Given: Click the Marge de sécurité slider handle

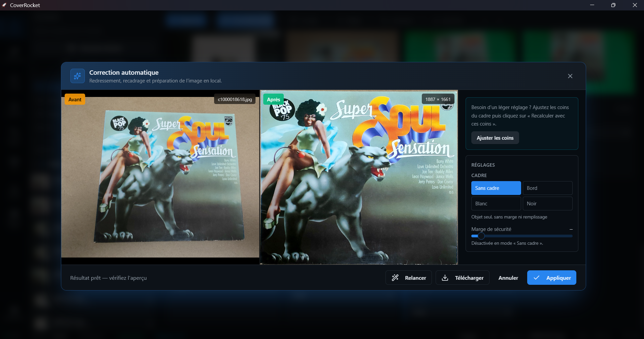Looking at the screenshot, I should click(481, 236).
